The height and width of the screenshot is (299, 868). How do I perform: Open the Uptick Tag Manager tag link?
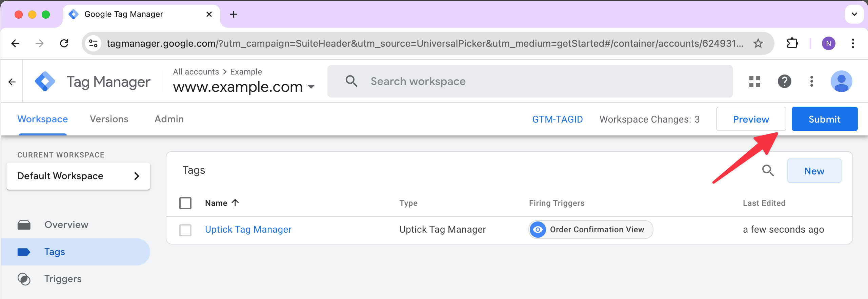tap(248, 230)
